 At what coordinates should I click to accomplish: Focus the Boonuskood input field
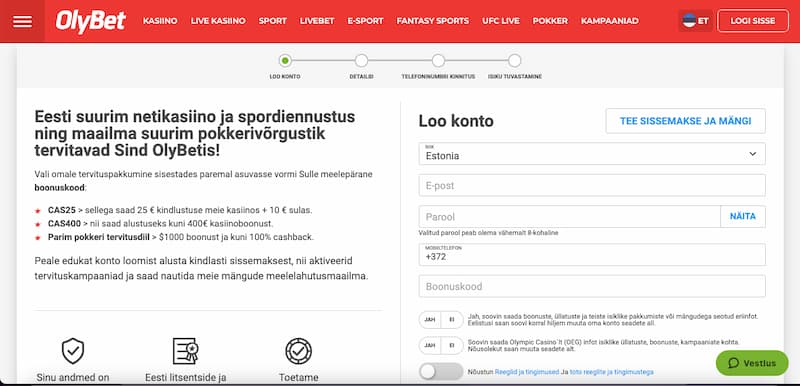tap(592, 286)
